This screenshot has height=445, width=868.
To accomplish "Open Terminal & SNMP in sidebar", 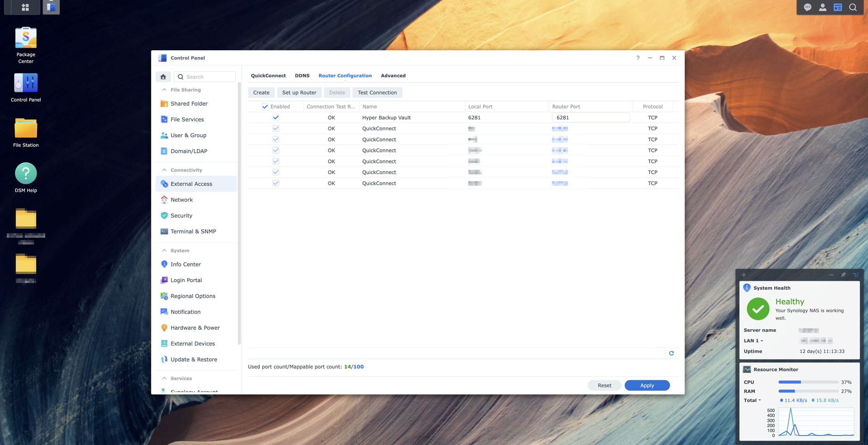I will click(x=196, y=232).
